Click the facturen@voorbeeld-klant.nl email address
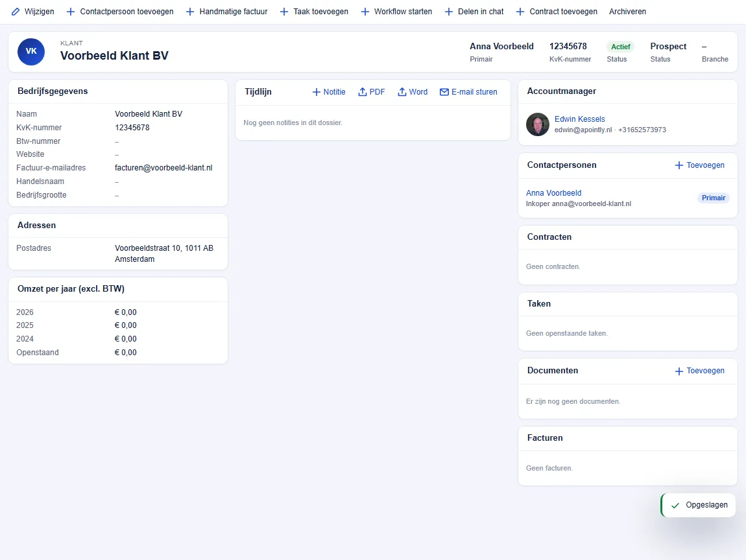 tap(163, 168)
